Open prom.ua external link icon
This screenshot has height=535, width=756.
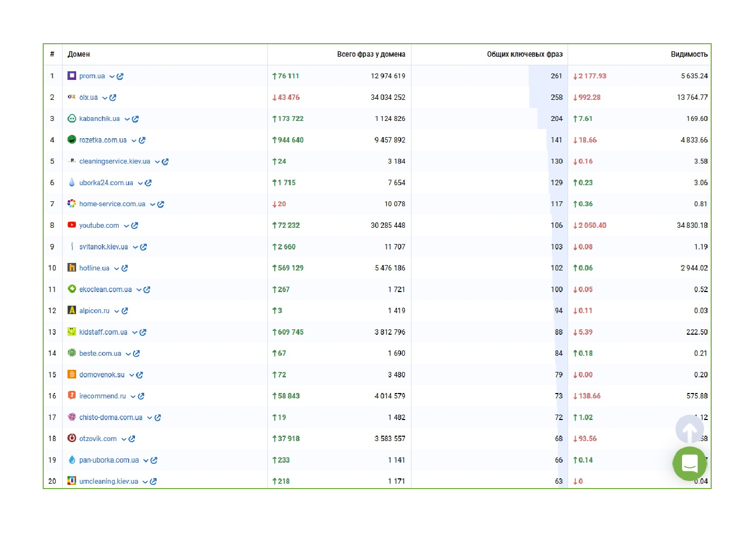coord(120,77)
